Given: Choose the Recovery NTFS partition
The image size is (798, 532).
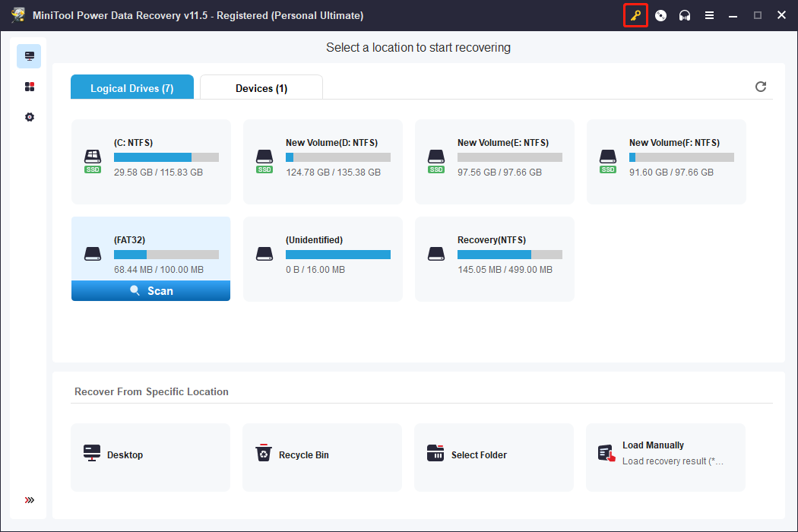Looking at the screenshot, I should [x=494, y=258].
